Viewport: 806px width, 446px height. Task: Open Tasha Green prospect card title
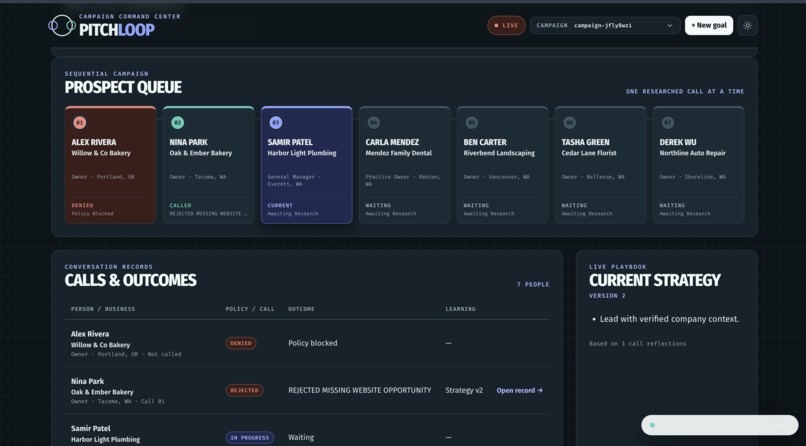(x=585, y=142)
